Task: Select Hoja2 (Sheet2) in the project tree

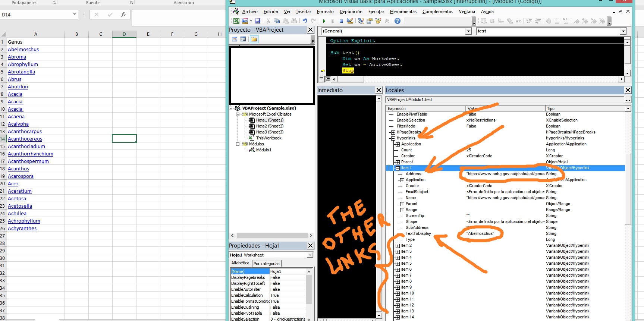Action: (x=270, y=126)
